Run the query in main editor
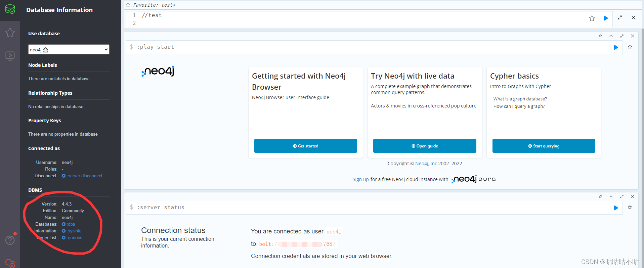644x268 pixels. [606, 18]
